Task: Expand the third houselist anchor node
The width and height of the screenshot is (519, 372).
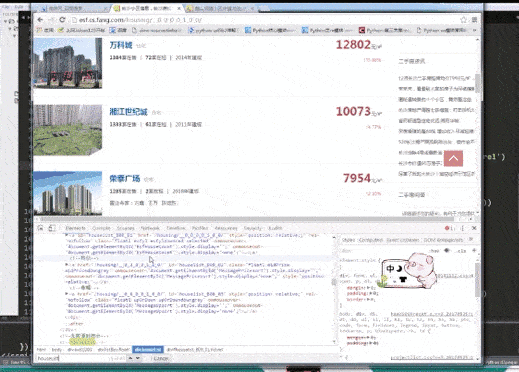Action: point(66,294)
